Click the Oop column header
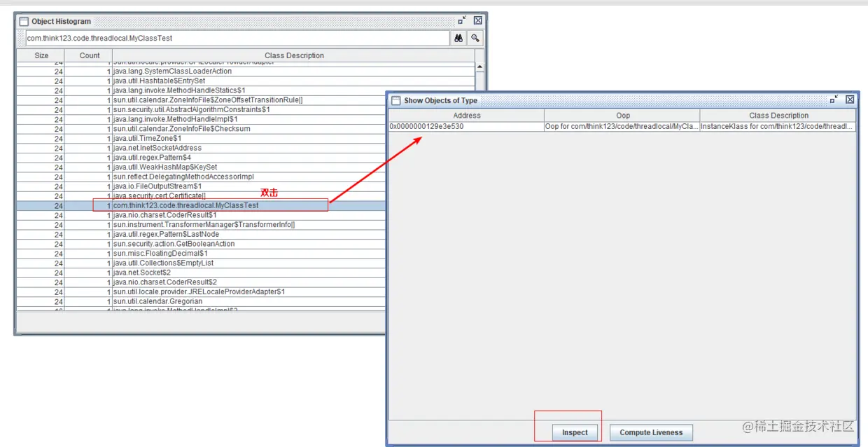868x447 pixels. pos(622,116)
